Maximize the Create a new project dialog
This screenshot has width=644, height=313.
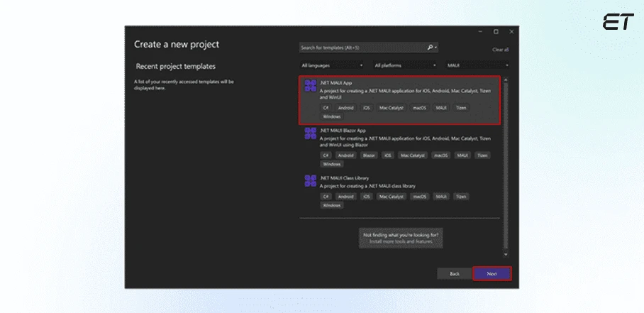click(x=496, y=32)
